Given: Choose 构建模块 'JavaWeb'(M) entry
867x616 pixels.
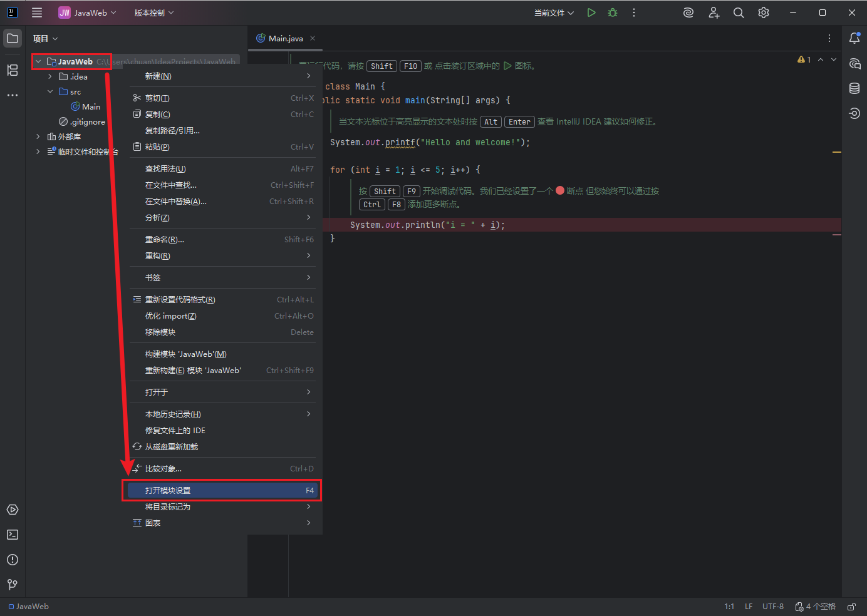Looking at the screenshot, I should tap(222, 354).
